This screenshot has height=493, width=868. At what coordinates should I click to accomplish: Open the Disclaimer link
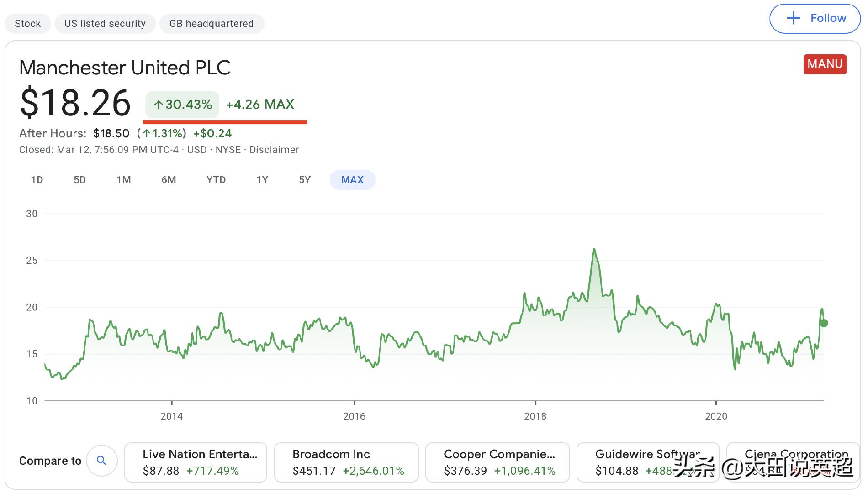(x=274, y=150)
